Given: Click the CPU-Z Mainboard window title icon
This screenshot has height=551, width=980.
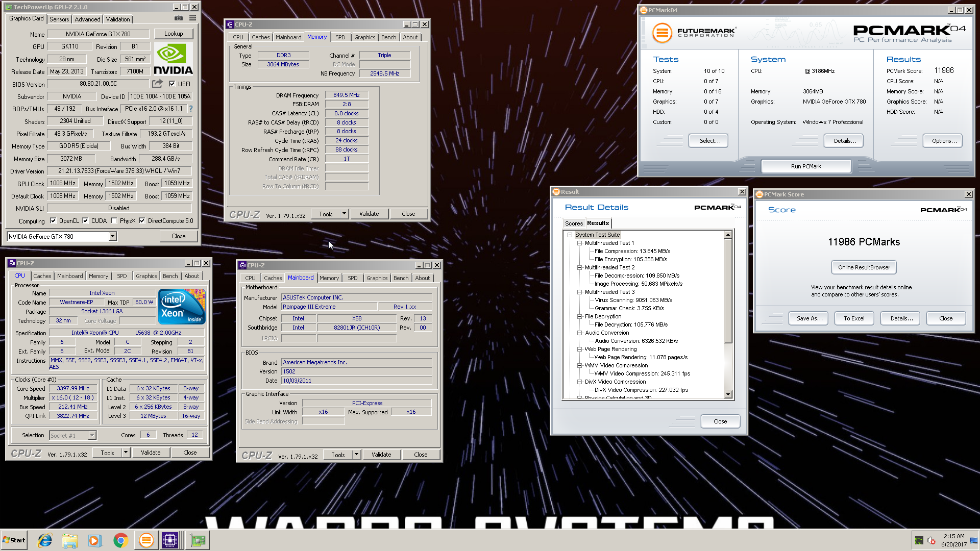Looking at the screenshot, I should pos(242,265).
